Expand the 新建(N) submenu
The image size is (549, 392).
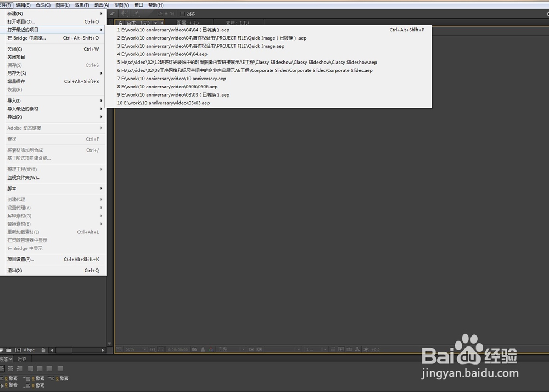click(x=53, y=13)
